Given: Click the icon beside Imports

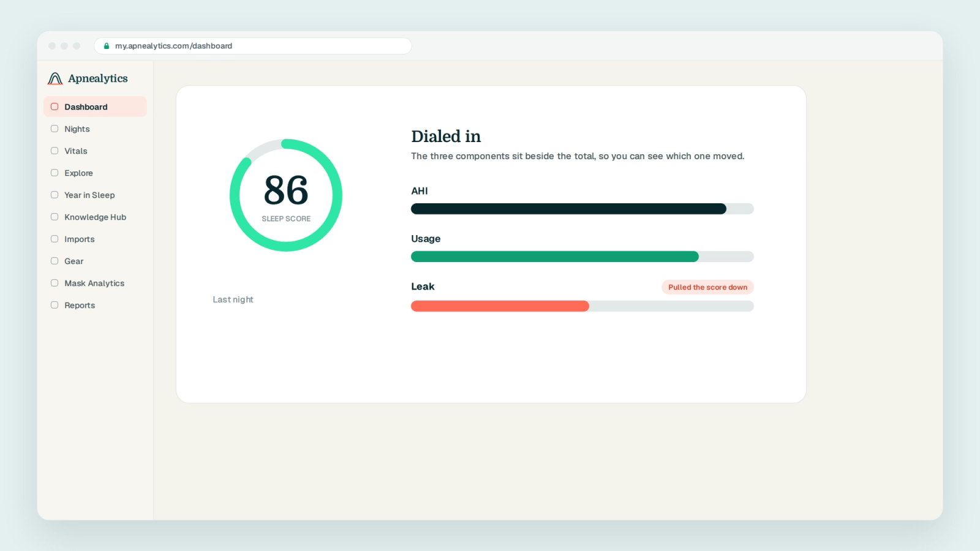Looking at the screenshot, I should click(55, 239).
